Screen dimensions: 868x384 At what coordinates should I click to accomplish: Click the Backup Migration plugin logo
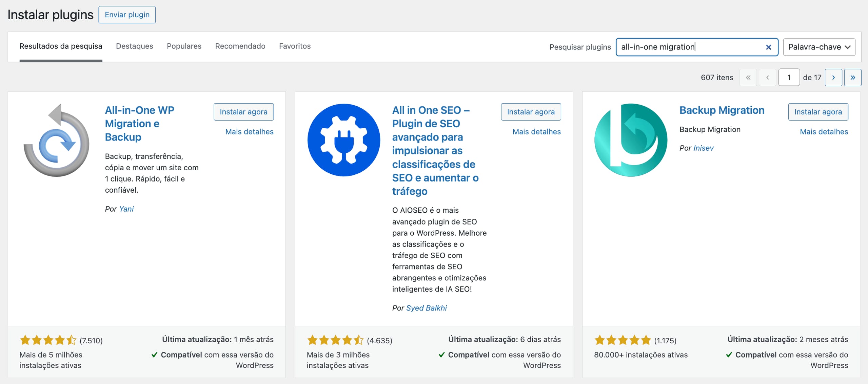(x=631, y=140)
